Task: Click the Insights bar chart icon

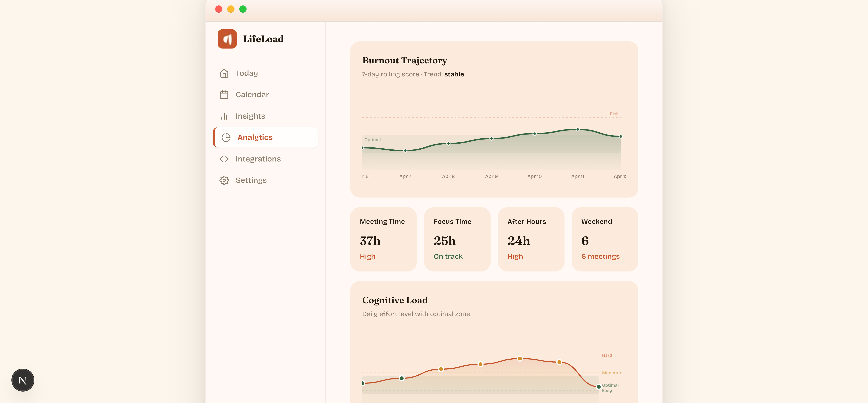Action: (x=224, y=116)
